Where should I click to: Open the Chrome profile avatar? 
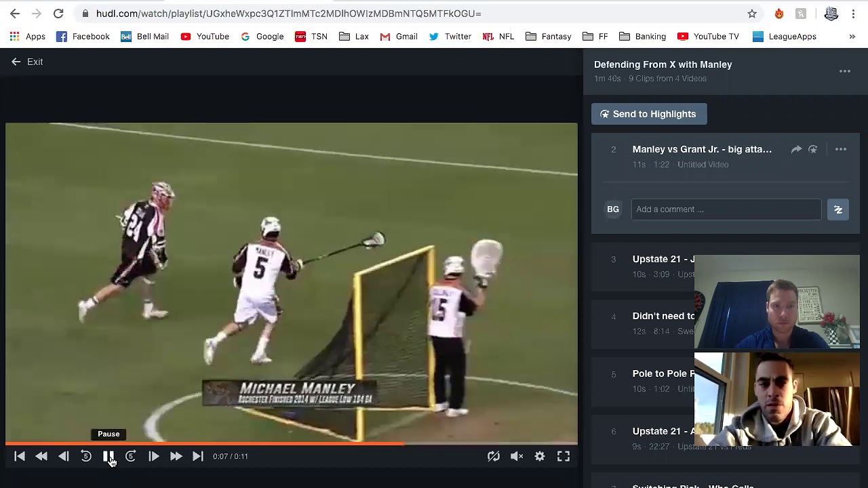tap(831, 14)
